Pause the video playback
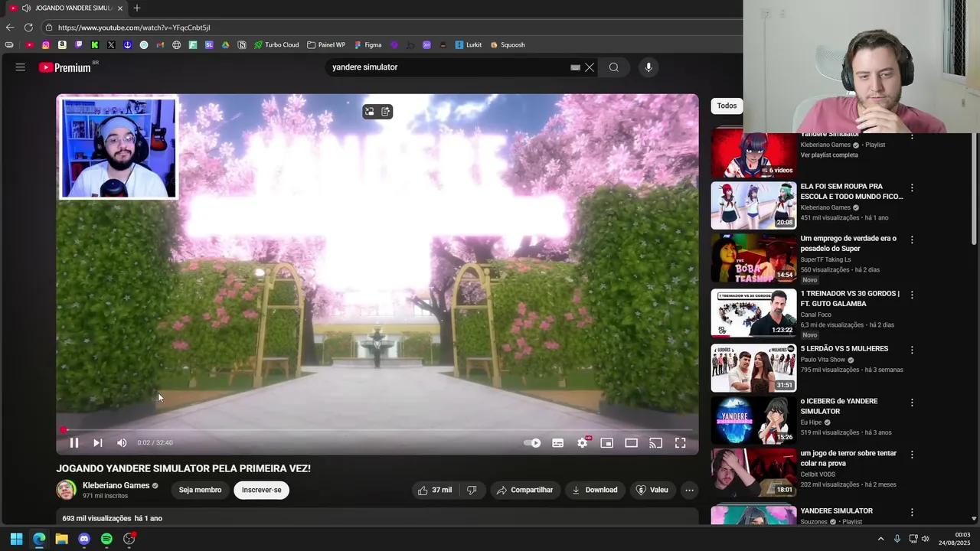This screenshot has width=980, height=551. coord(74,442)
